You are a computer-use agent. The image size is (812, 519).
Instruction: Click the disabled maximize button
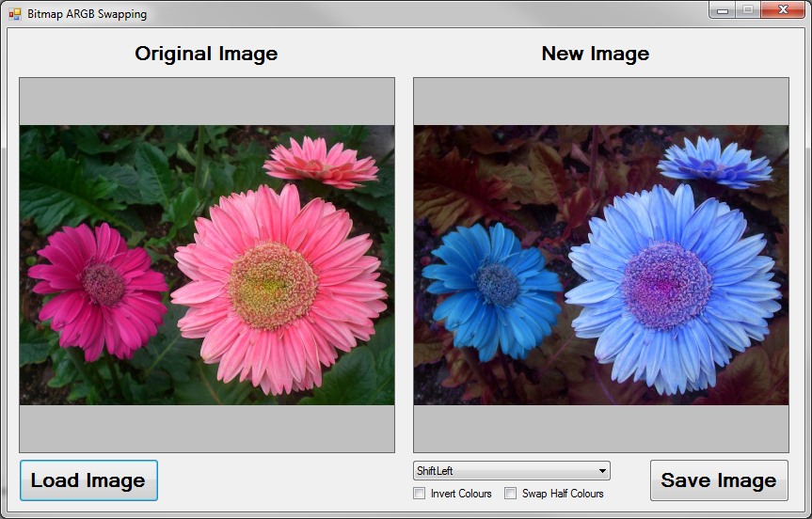[x=748, y=10]
